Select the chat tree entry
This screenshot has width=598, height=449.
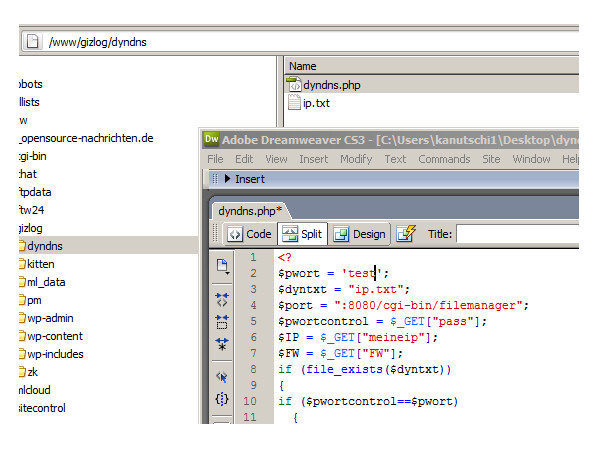(x=28, y=174)
